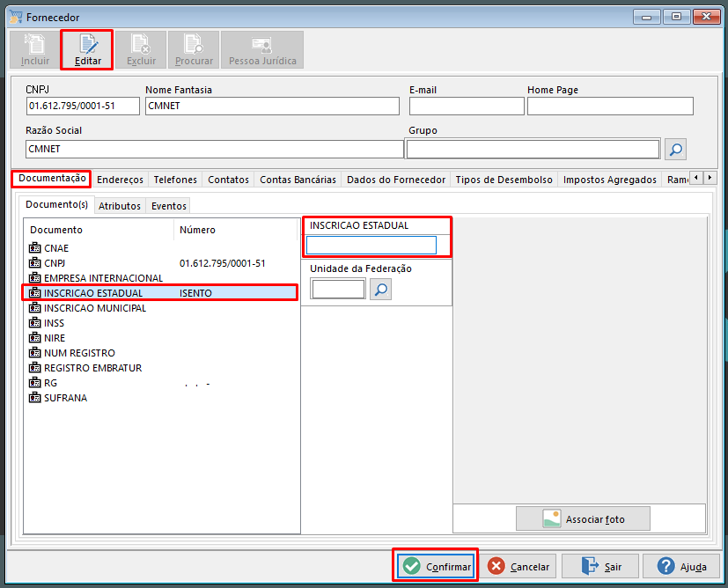Click the REGISTRO EMBRATUR document icon
The image size is (728, 588).
(35, 368)
